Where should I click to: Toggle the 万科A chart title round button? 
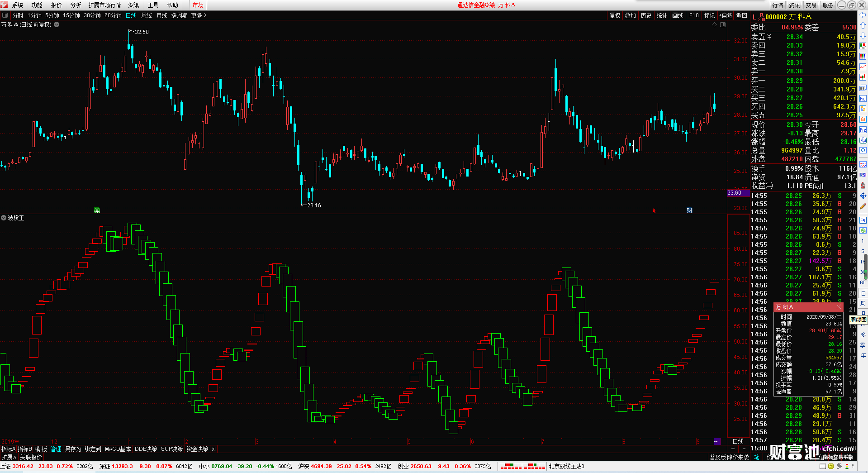point(57,25)
